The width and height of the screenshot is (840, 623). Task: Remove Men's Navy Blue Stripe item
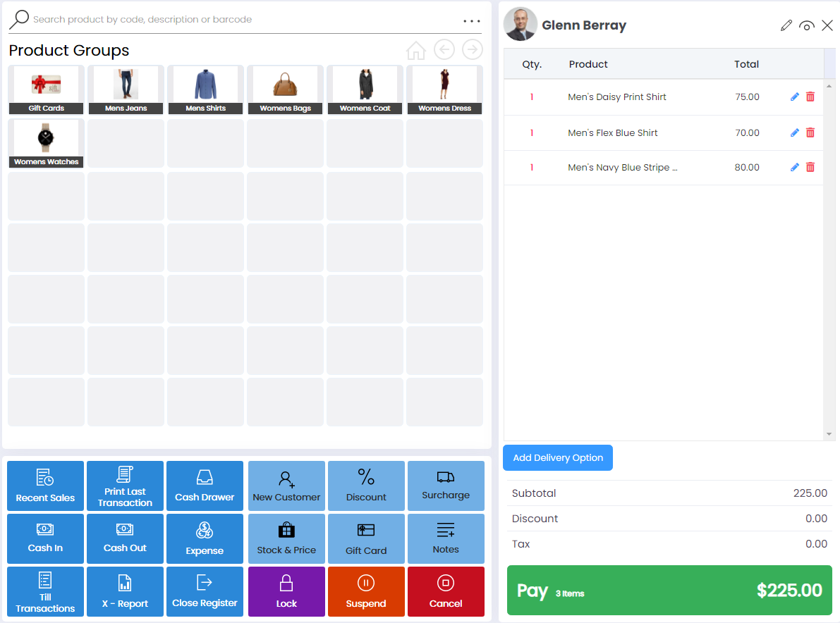(x=810, y=168)
